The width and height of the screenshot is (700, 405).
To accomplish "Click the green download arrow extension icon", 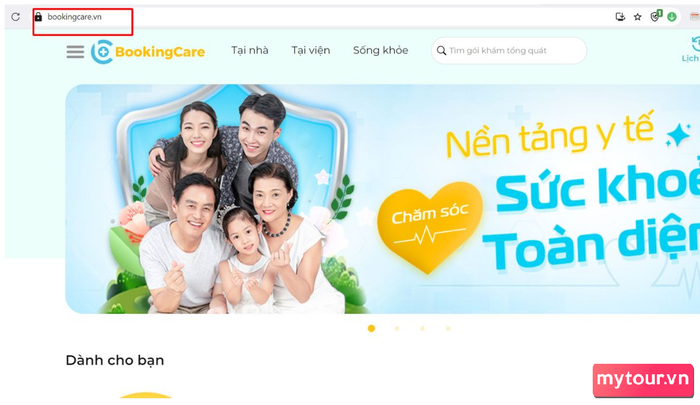I will (671, 17).
